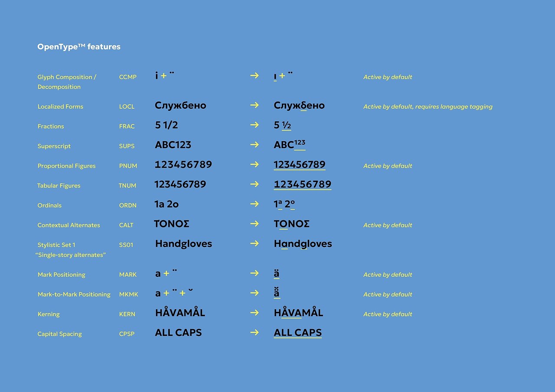Click the KERN feature code
This screenshot has width=555, height=392.
point(127,314)
